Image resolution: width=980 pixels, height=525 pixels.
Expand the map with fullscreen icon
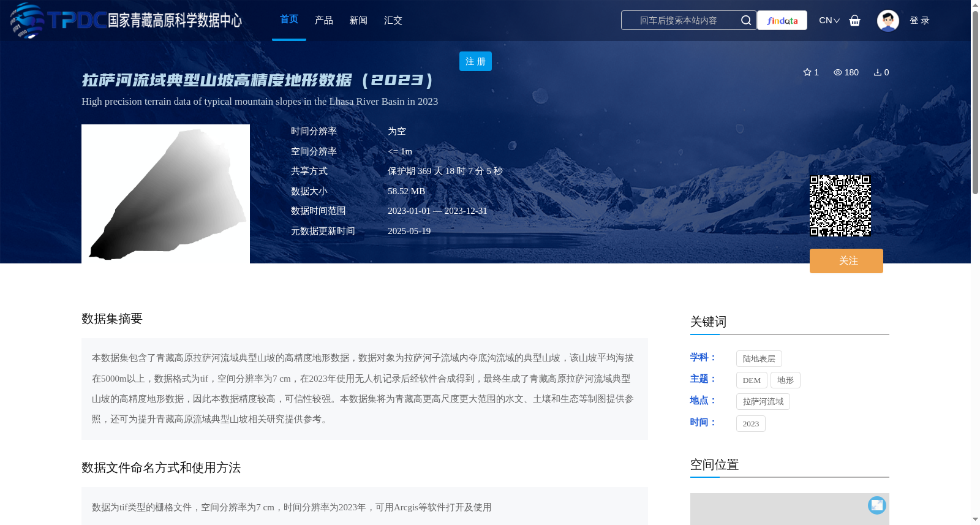[877, 505]
